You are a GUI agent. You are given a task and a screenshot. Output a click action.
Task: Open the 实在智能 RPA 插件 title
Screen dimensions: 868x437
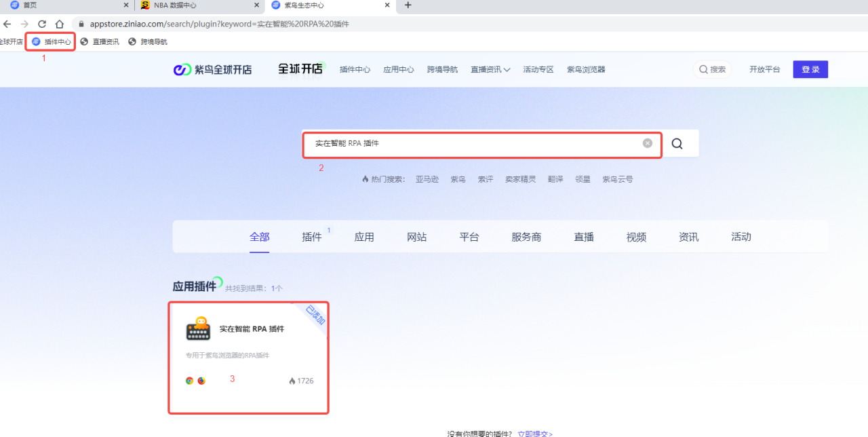252,329
